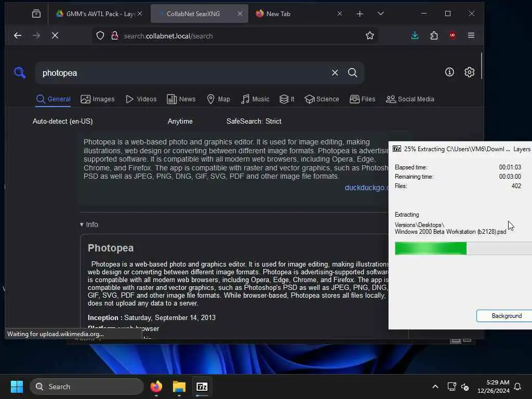This screenshot has width=532, height=399.
Task: Open new tab with plus button
Action: click(360, 14)
